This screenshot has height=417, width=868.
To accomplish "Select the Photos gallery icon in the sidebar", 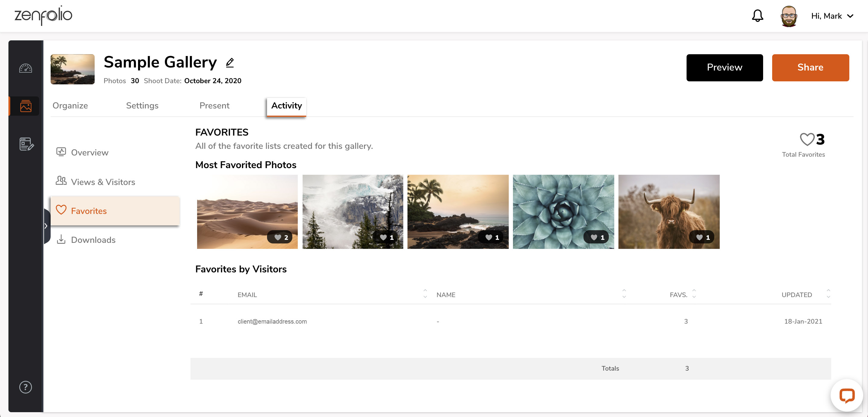I will coord(25,106).
